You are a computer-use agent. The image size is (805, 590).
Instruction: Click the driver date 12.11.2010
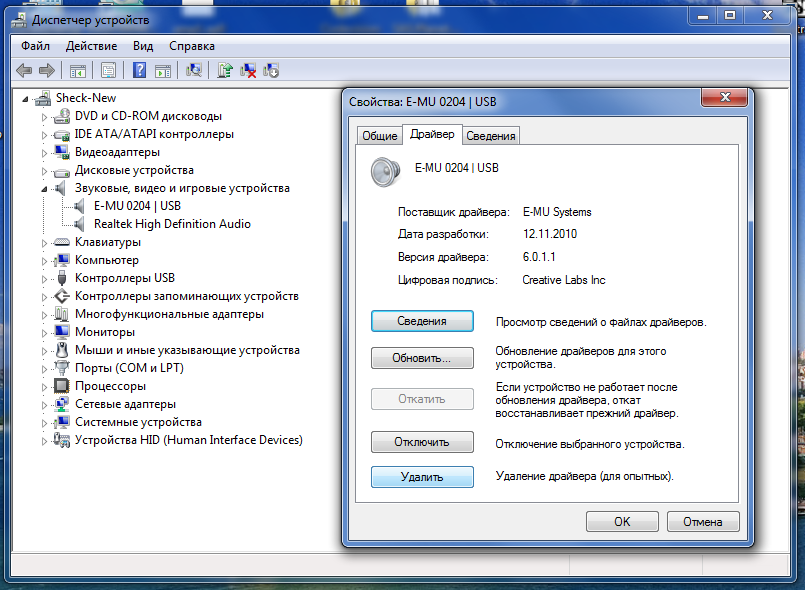pos(550,234)
